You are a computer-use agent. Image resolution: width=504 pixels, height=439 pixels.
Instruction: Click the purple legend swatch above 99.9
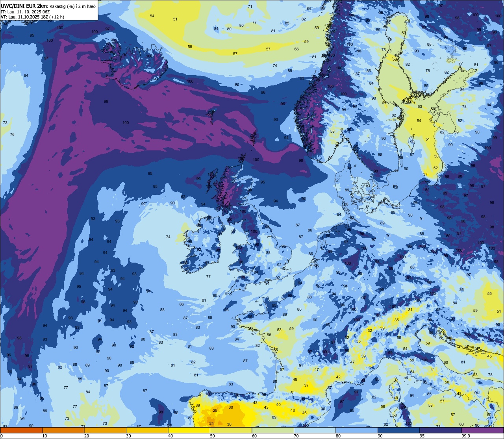[483, 430]
